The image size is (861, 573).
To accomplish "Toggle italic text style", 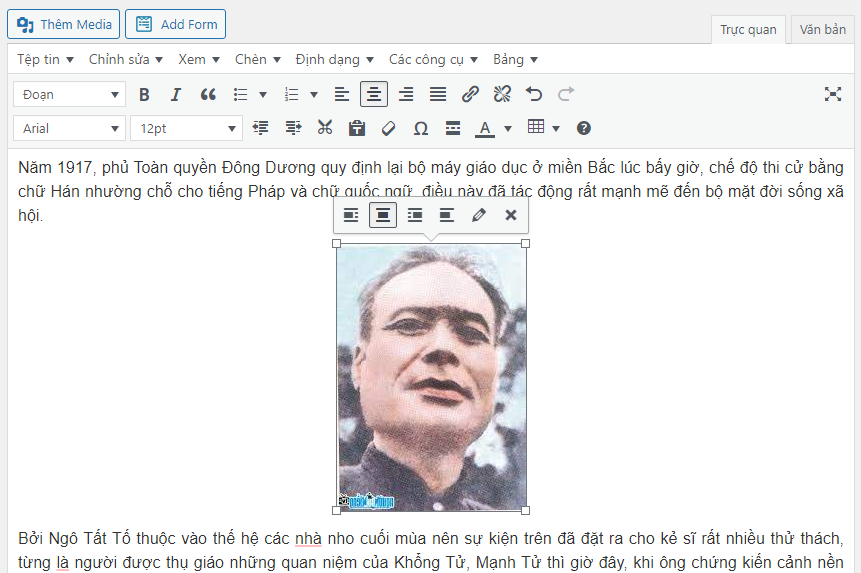I will [176, 95].
